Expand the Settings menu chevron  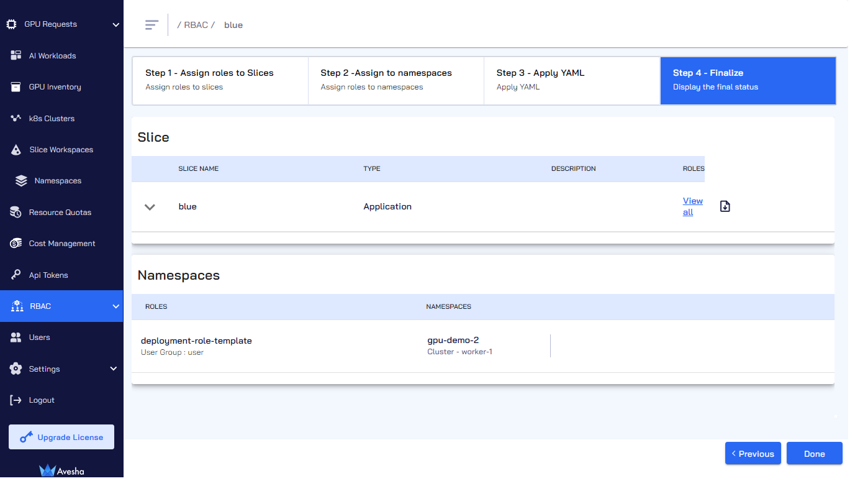pyautogui.click(x=114, y=369)
